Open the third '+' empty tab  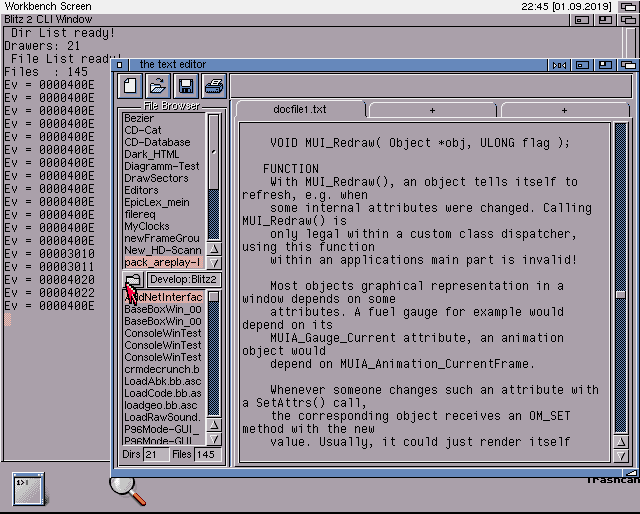563,109
